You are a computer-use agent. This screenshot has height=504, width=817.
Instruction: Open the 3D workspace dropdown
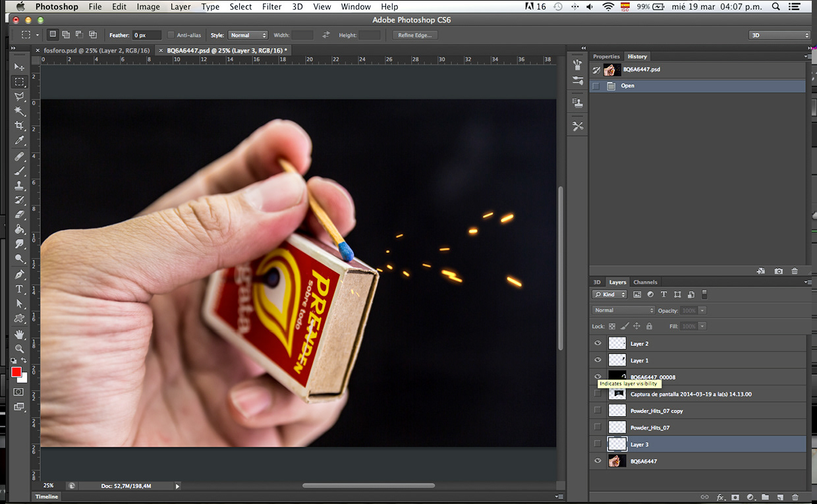tap(779, 35)
